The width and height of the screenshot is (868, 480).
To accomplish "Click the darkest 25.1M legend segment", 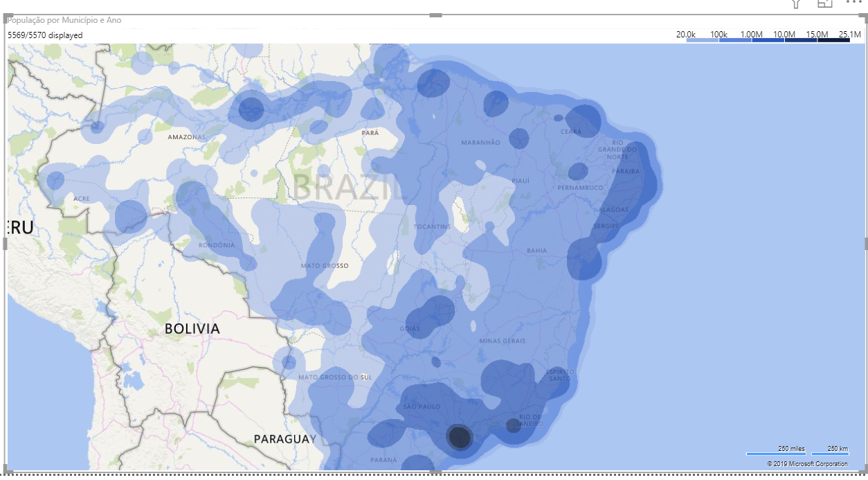I will click(834, 39).
